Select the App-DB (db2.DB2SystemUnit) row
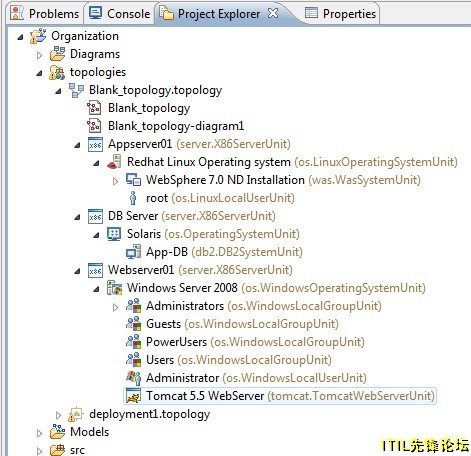471x456 pixels. [224, 252]
